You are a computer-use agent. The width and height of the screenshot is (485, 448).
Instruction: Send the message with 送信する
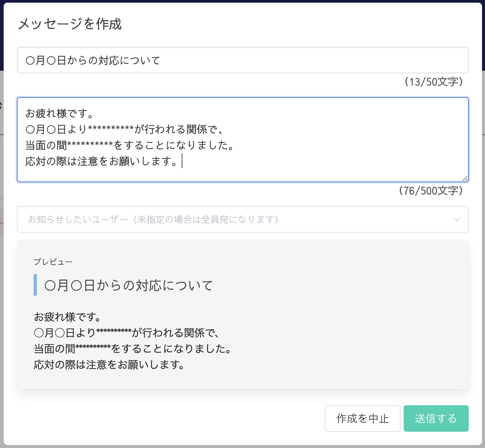point(436,418)
